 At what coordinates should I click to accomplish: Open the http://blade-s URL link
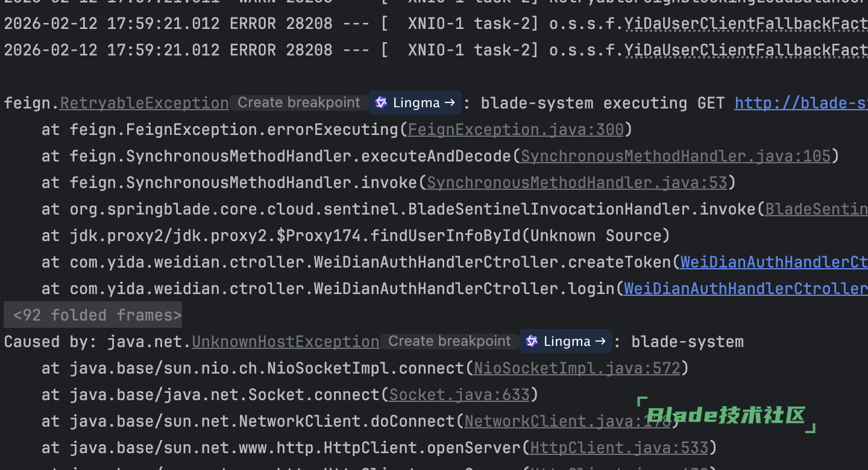click(x=800, y=104)
